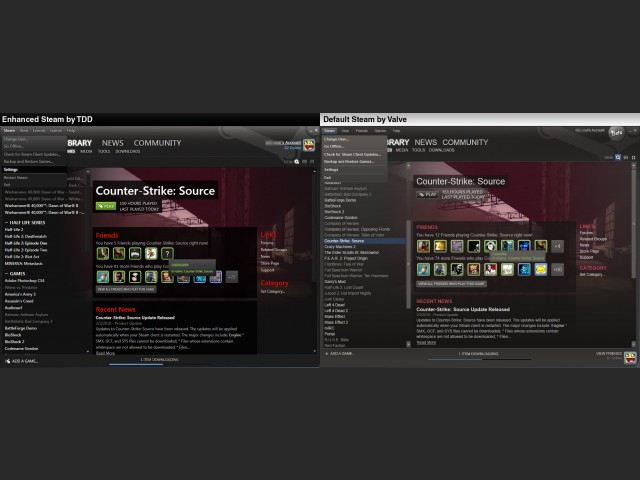Click search icon in Enhanced Steam view bar
The image size is (640, 480).
[x=297, y=162]
